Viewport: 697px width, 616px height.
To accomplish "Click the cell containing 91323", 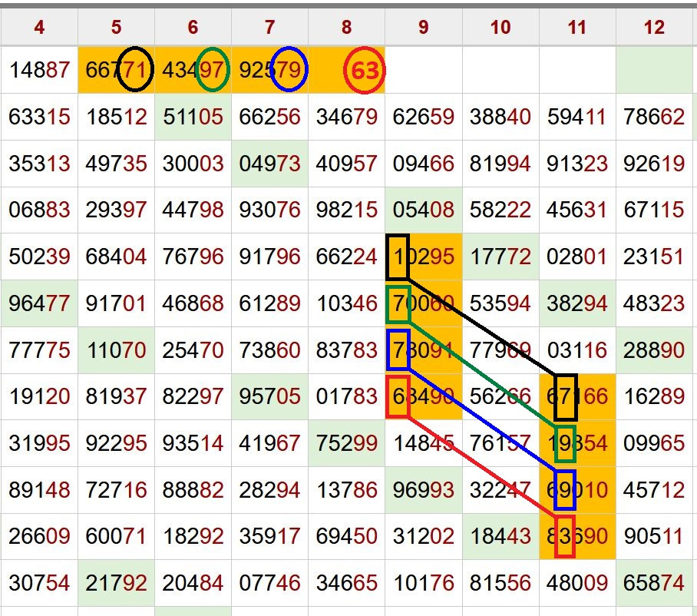I will tap(577, 164).
